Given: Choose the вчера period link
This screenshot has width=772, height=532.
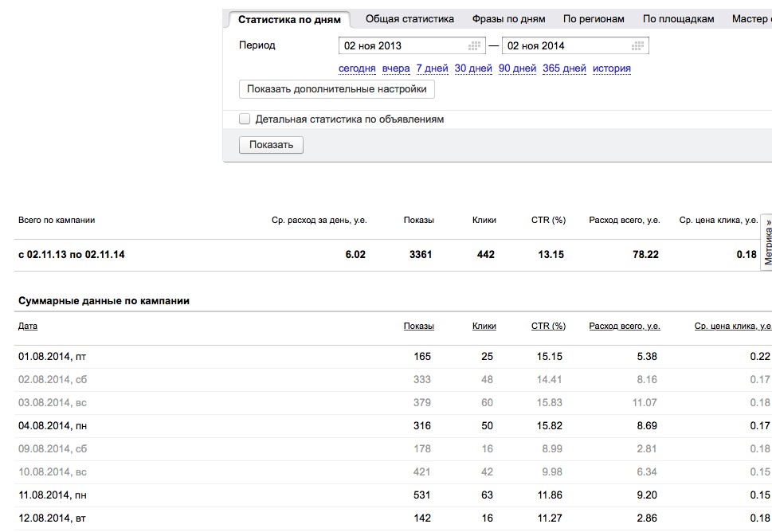Looking at the screenshot, I should (396, 68).
